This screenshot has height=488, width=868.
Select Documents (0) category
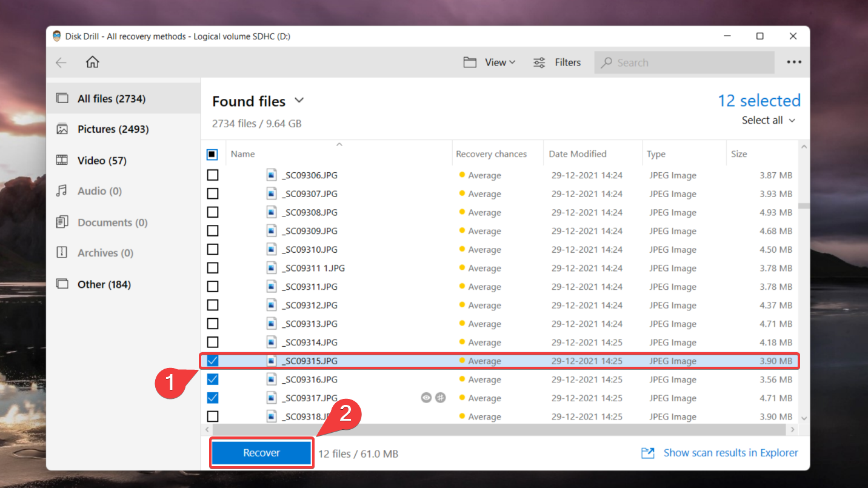tap(123, 222)
